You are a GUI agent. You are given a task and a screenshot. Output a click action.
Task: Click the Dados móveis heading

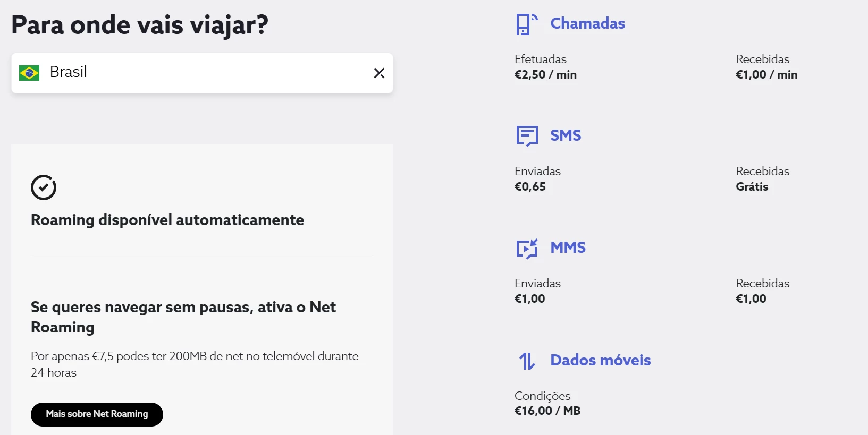coord(600,360)
